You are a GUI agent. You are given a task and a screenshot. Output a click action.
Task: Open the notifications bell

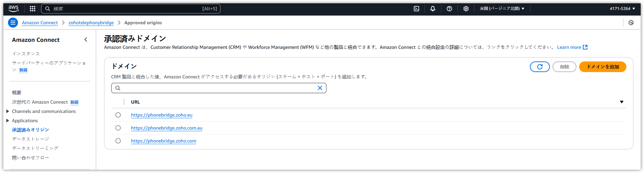(x=433, y=9)
